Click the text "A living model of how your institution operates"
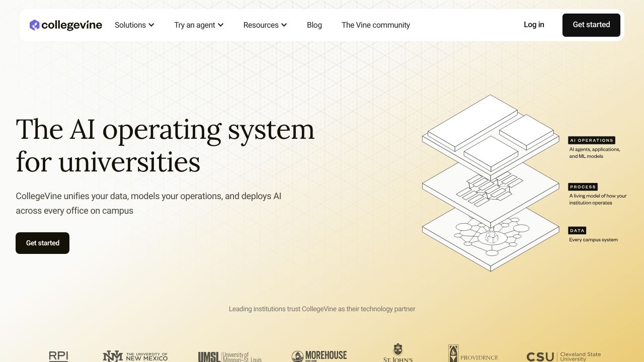 (598, 200)
